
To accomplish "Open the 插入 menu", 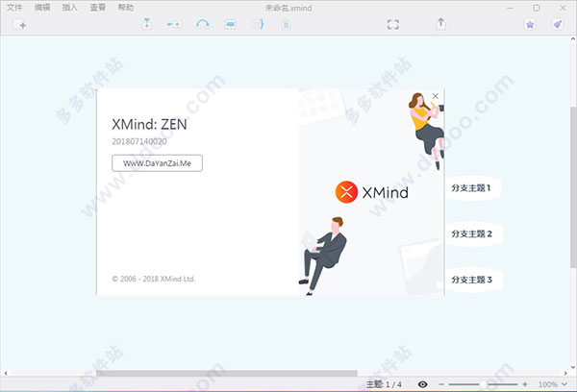I will click(x=70, y=8).
